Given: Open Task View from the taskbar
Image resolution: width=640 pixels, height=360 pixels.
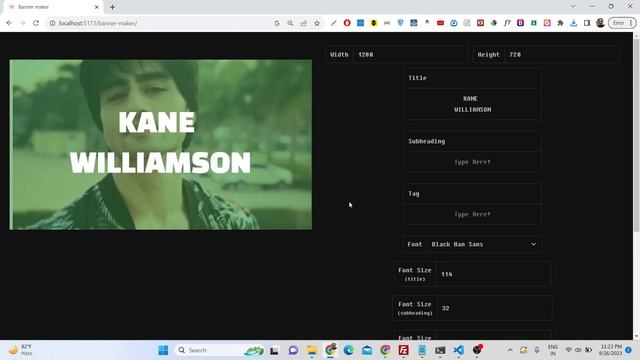Looking at the screenshot, I should point(274,350).
